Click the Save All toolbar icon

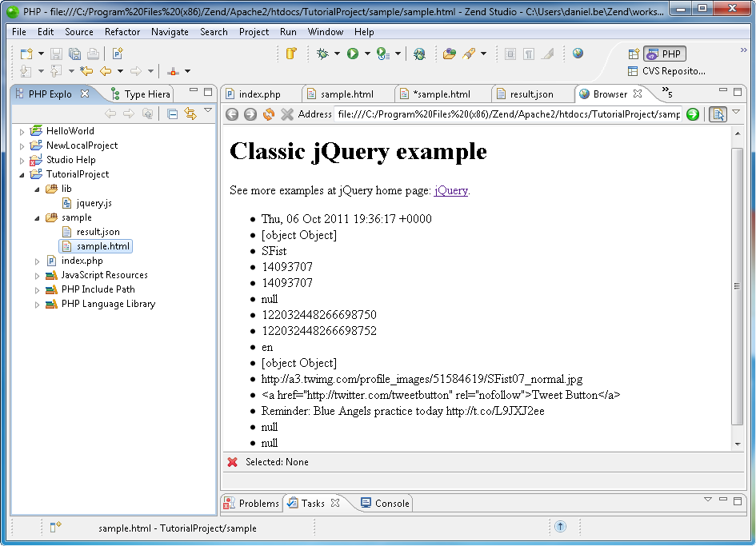74,54
